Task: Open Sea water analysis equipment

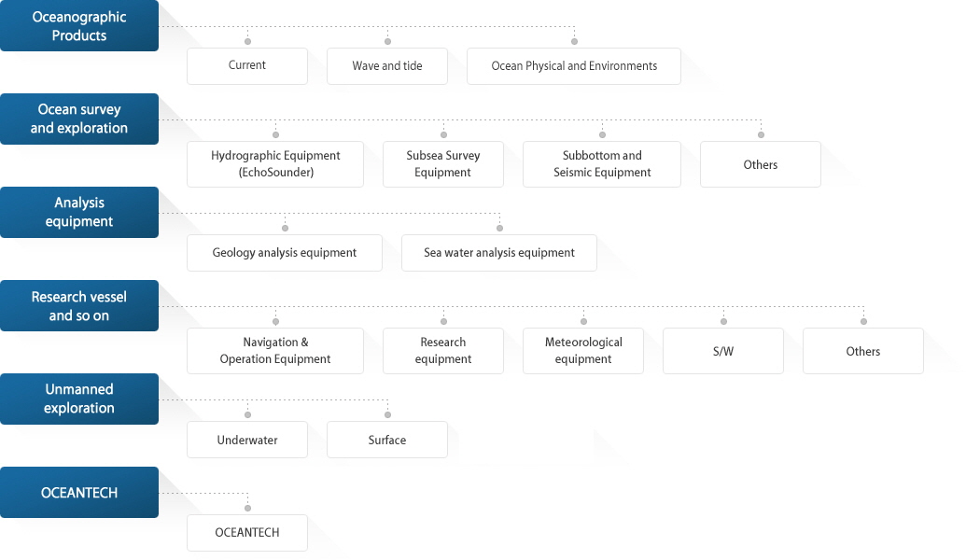Action: (x=499, y=253)
